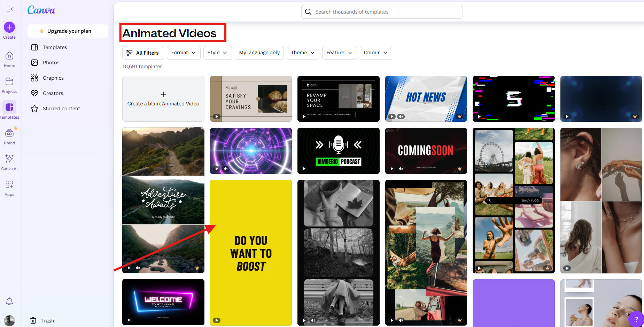
Task: Select Creators in the sidebar menu
Action: click(x=53, y=93)
